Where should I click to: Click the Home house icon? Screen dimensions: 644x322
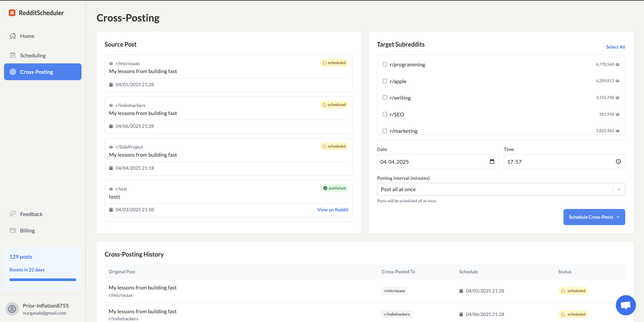click(x=13, y=36)
